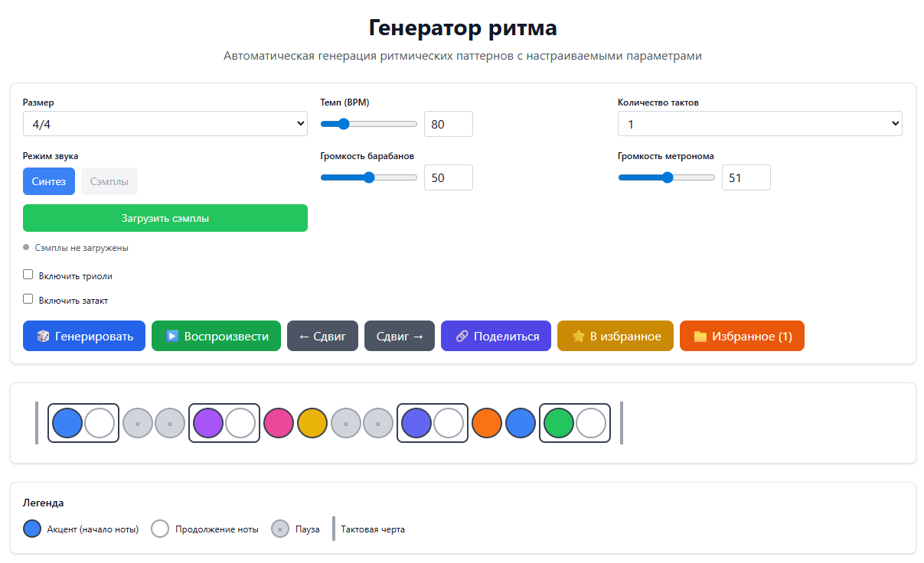924x563 pixels.
Task: Click the Загрузить сэмплы button
Action: tap(165, 218)
